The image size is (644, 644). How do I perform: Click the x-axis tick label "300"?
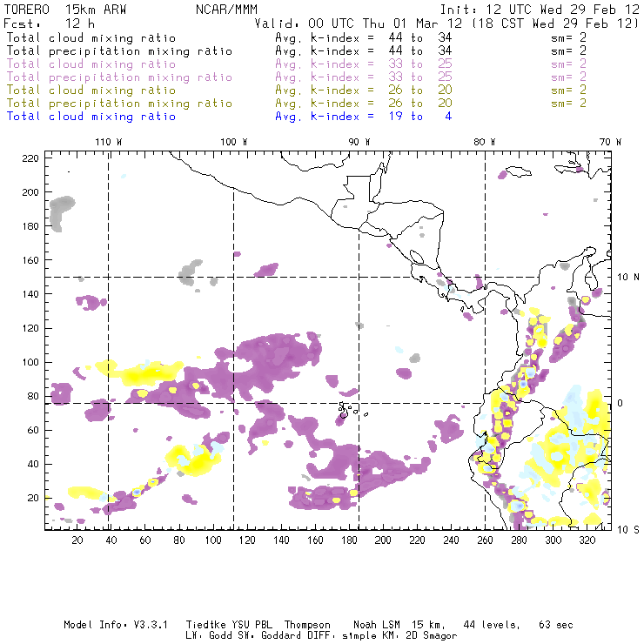[553, 540]
